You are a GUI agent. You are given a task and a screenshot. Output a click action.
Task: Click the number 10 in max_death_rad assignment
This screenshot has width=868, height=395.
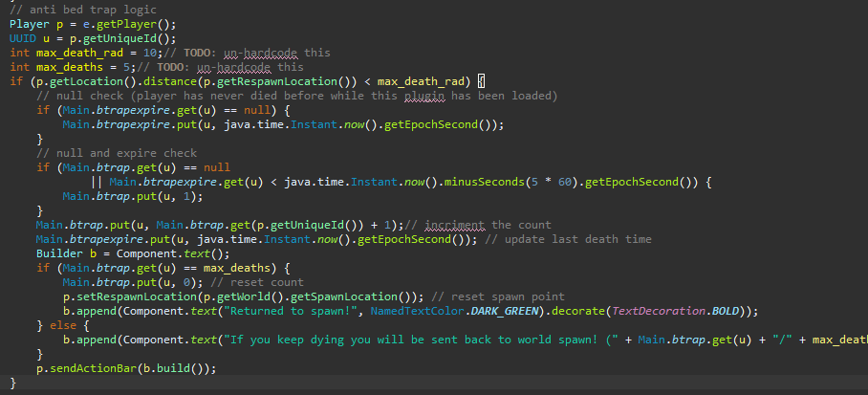(x=134, y=53)
